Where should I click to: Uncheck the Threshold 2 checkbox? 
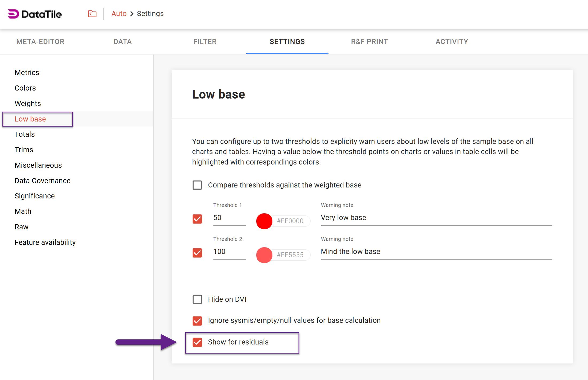pos(197,253)
